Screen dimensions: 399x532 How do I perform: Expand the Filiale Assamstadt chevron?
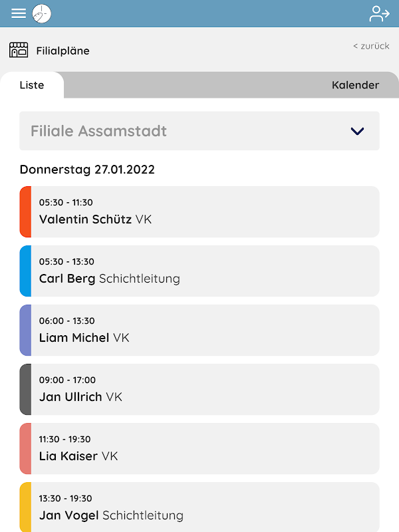tap(357, 131)
